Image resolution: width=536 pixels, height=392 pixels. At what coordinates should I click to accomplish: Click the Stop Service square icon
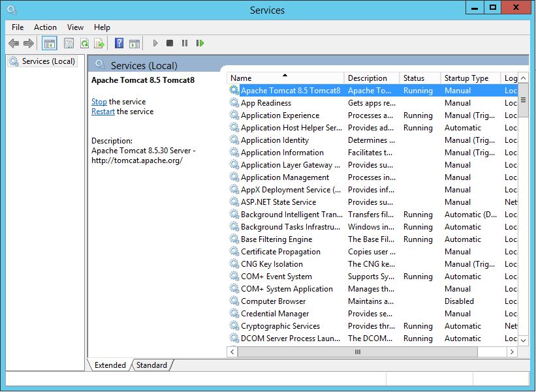coord(170,43)
